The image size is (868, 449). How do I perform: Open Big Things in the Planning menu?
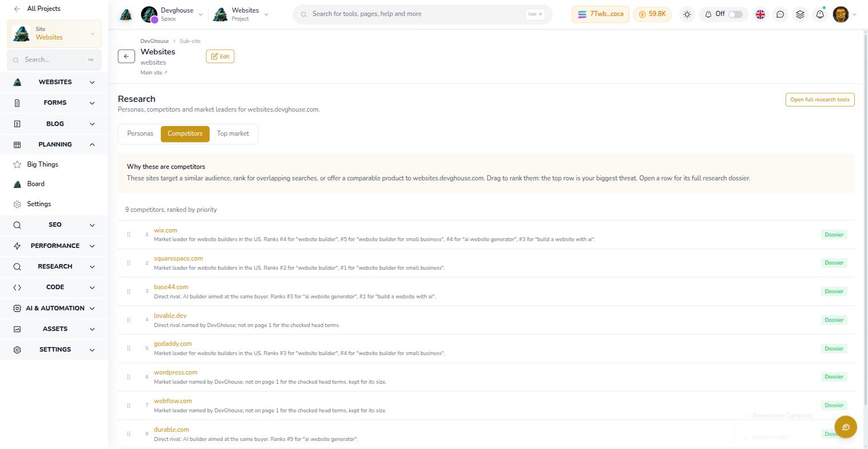pos(42,164)
